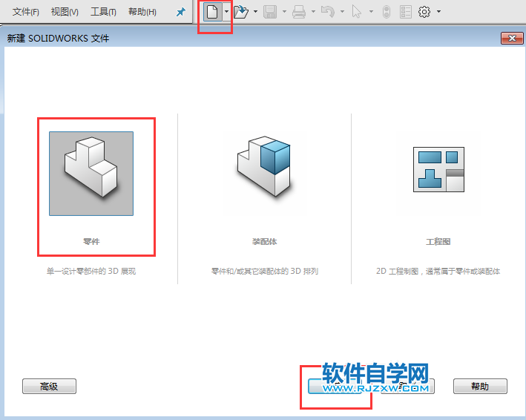Expand the Undo dropdown arrow

342,12
